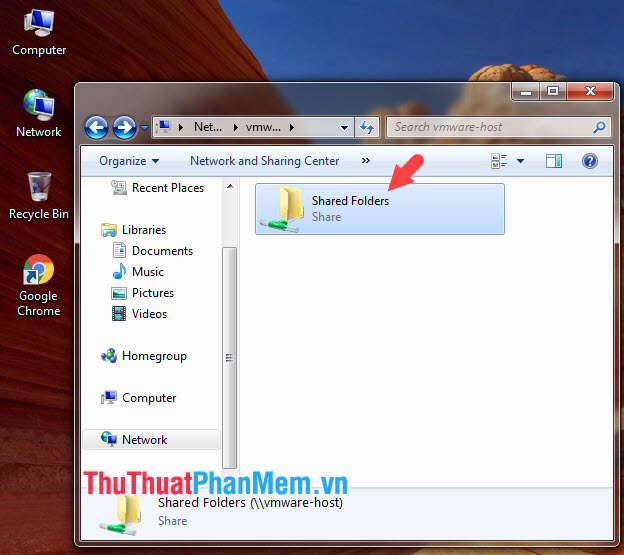Open the view options dropdown arrow

pyautogui.click(x=520, y=161)
